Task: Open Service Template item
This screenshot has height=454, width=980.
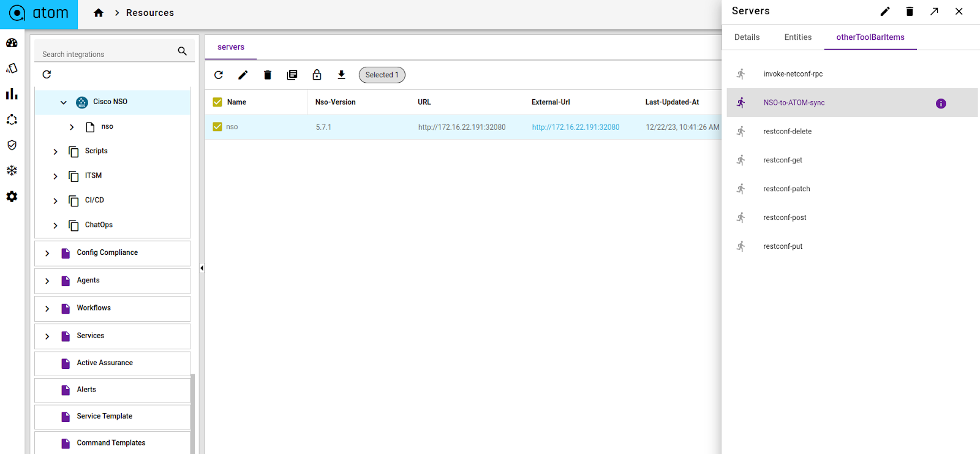Action: coord(112,417)
